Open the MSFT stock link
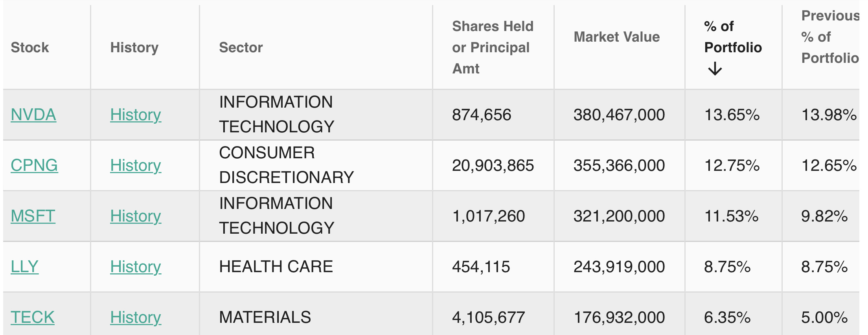Image resolution: width=868 pixels, height=335 pixels. [33, 216]
